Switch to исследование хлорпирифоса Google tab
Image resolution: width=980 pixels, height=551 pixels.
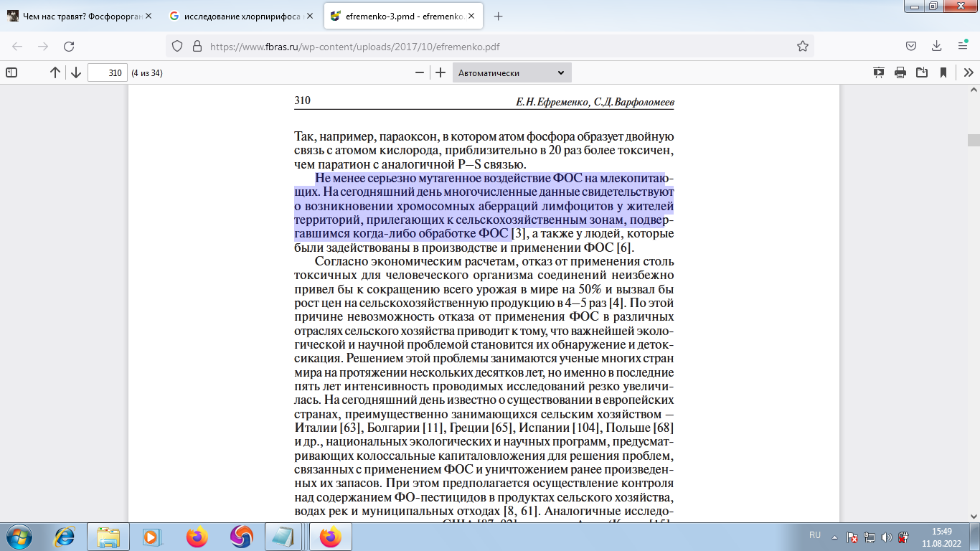pos(240,16)
